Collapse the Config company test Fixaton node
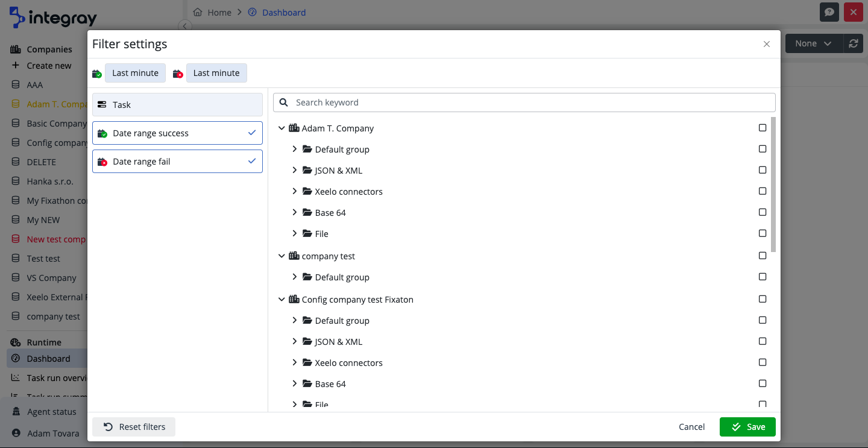The height and width of the screenshot is (448, 868). (x=281, y=299)
